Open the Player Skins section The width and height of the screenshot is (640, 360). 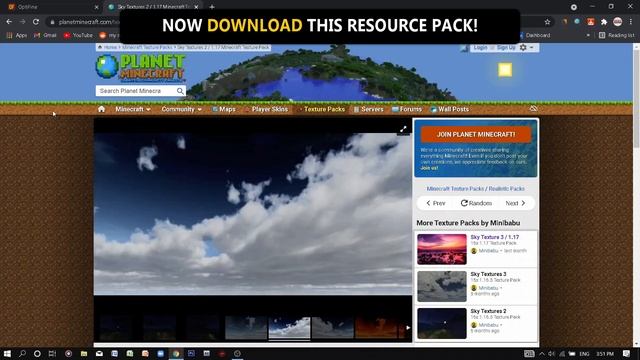(266, 109)
